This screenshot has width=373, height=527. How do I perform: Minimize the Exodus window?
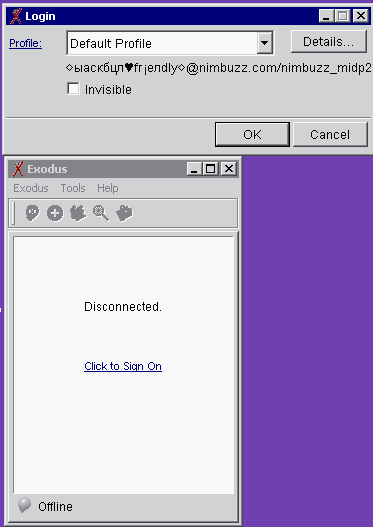point(194,168)
